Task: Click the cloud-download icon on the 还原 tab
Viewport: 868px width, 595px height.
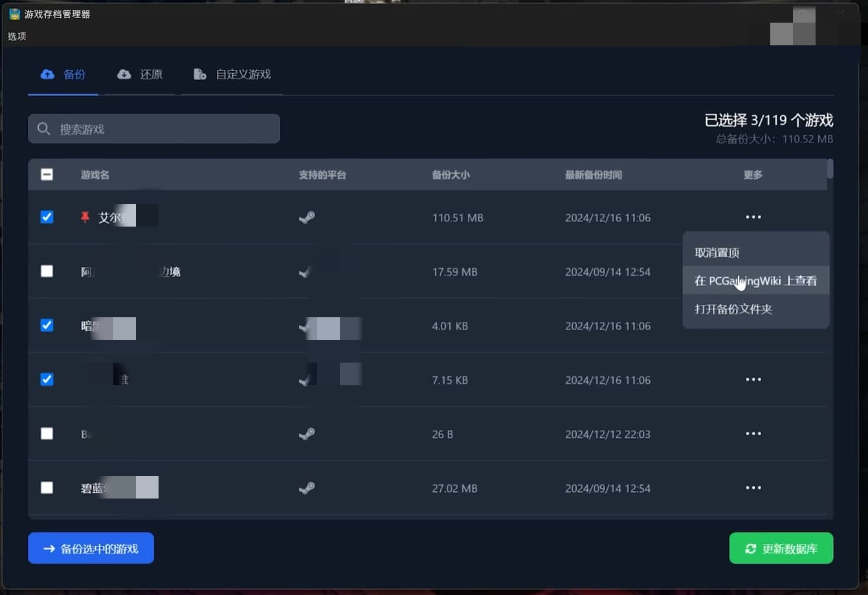Action: coord(124,74)
